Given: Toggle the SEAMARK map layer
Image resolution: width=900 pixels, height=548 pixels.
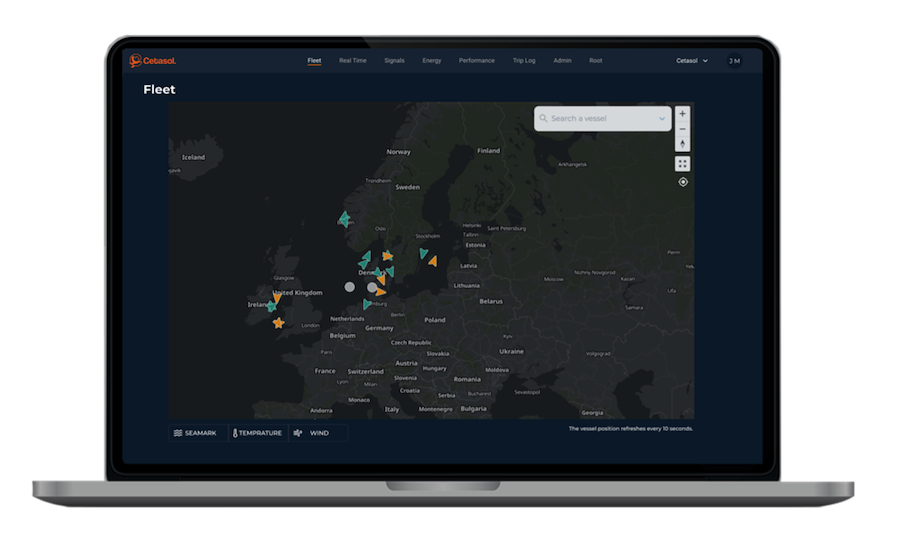Looking at the screenshot, I should [197, 433].
